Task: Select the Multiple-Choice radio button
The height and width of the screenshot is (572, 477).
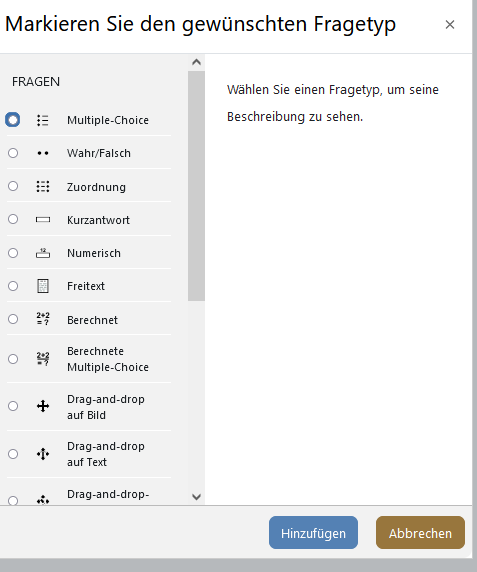Action: pyautogui.click(x=13, y=120)
